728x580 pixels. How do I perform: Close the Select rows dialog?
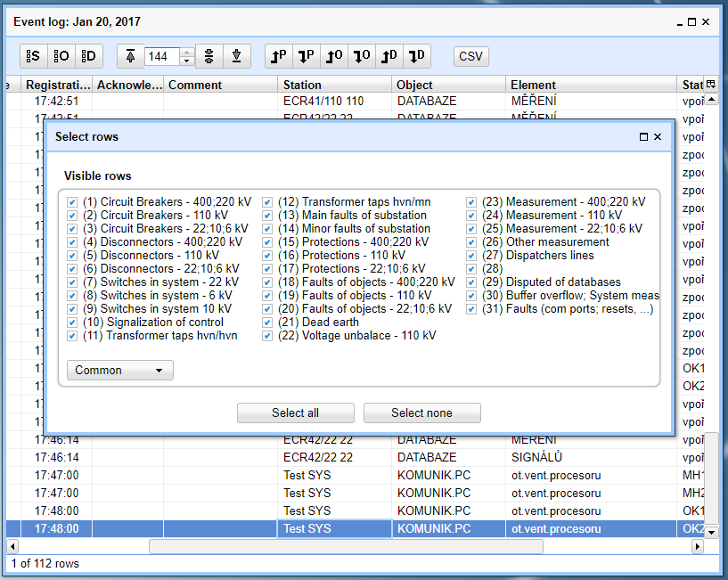(x=658, y=136)
